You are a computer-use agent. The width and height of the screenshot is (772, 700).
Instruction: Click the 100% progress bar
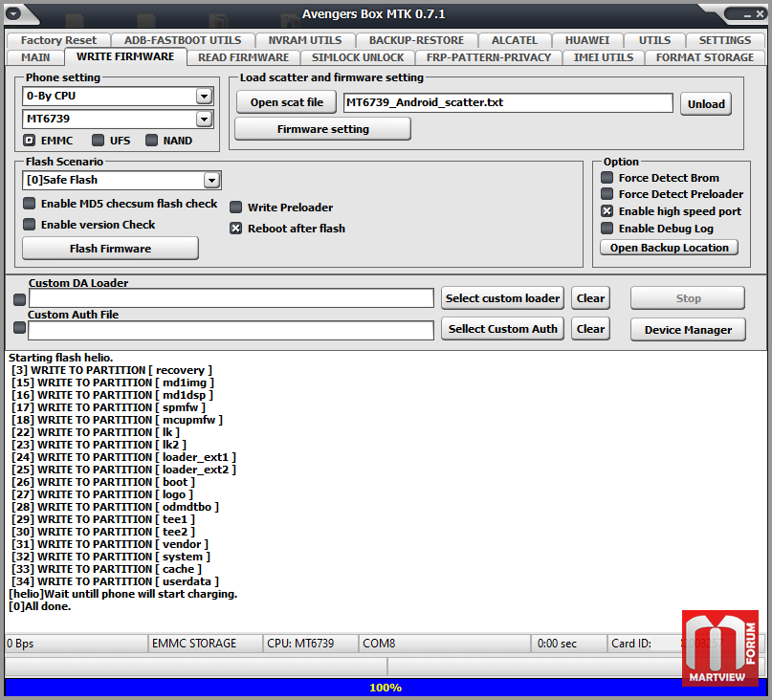386,688
